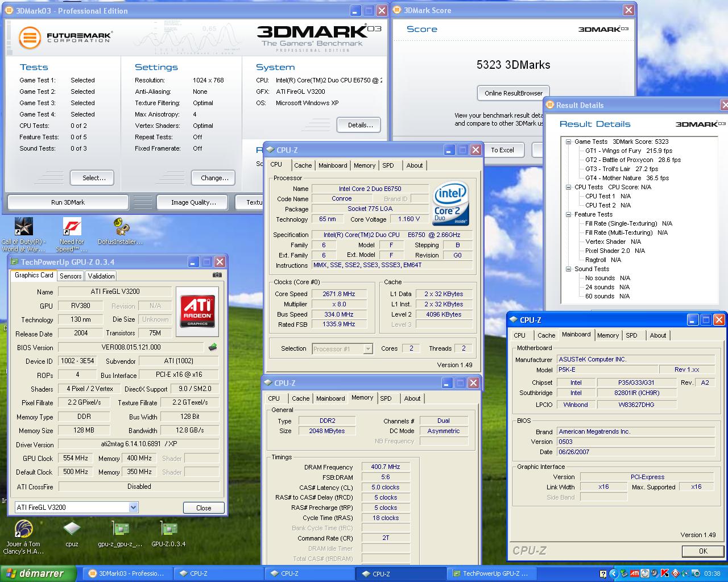
Task: Click the CPU-Z Mainboard window title icon
Action: 514,320
